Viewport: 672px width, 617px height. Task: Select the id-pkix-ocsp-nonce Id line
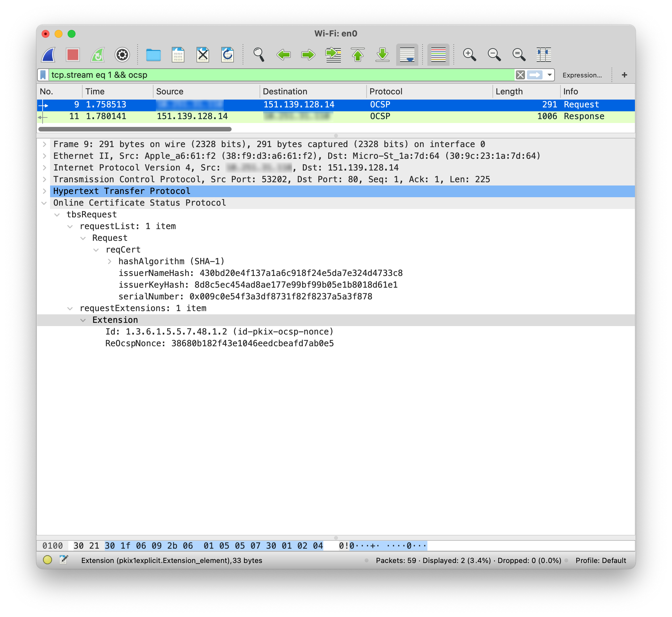pos(219,332)
